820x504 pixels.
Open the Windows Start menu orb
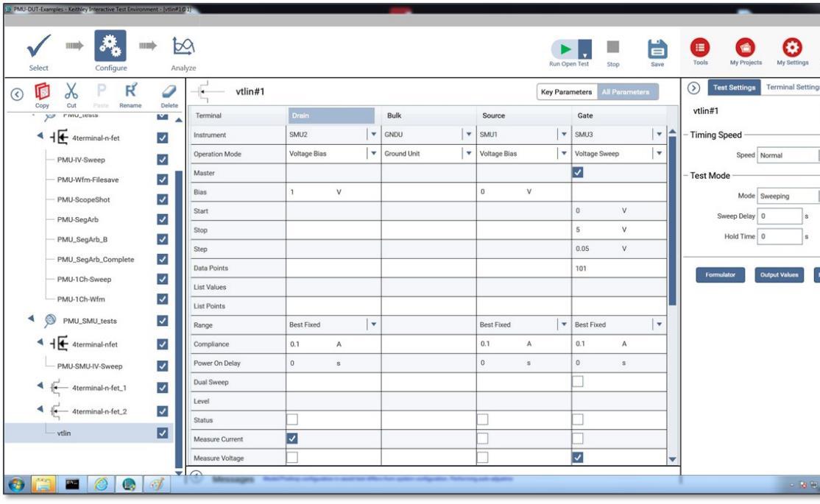click(16, 485)
